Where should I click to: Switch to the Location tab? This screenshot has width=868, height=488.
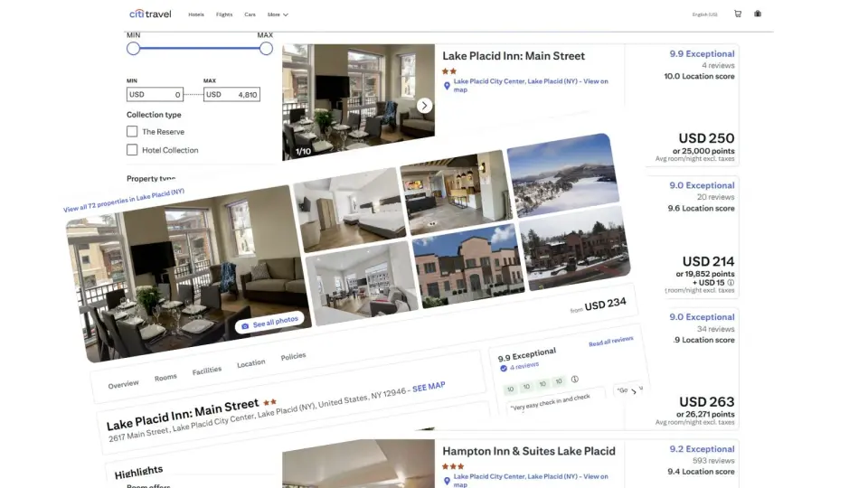tap(250, 363)
